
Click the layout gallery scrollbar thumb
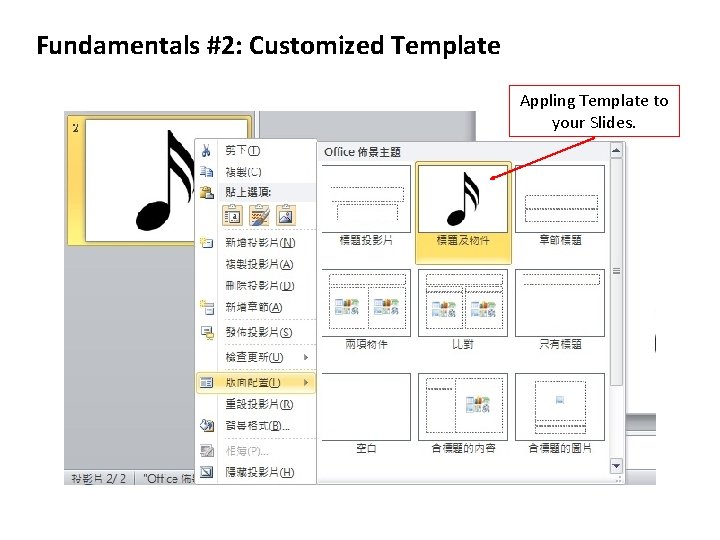[x=616, y=271]
